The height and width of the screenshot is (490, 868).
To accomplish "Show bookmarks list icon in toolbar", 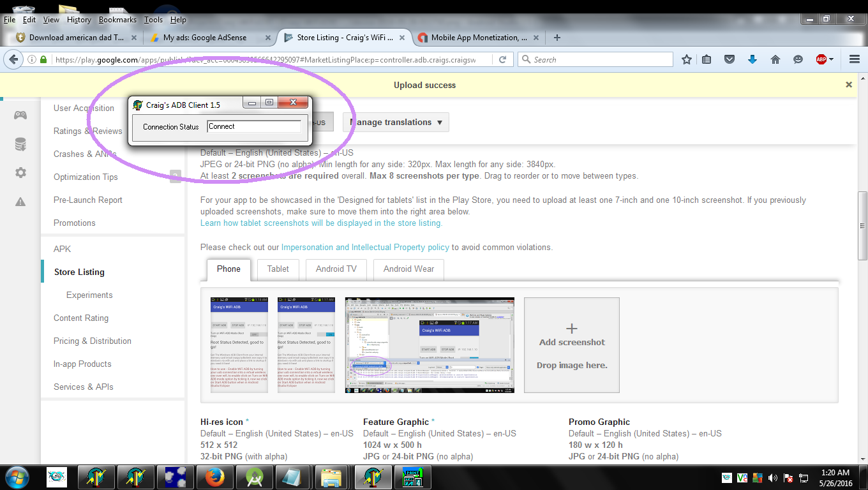I will (707, 59).
